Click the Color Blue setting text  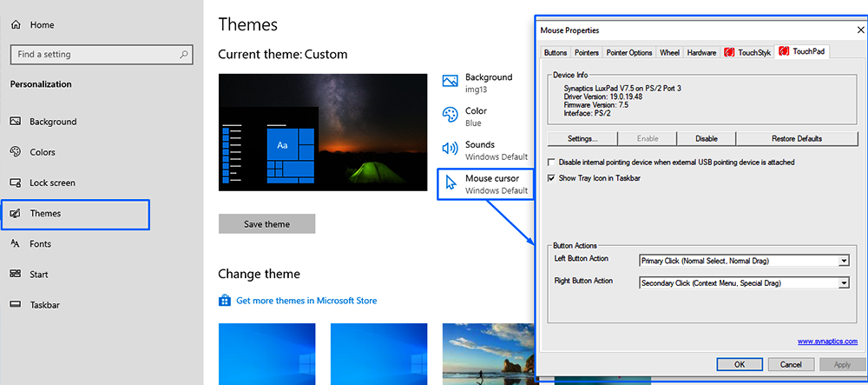point(473,123)
